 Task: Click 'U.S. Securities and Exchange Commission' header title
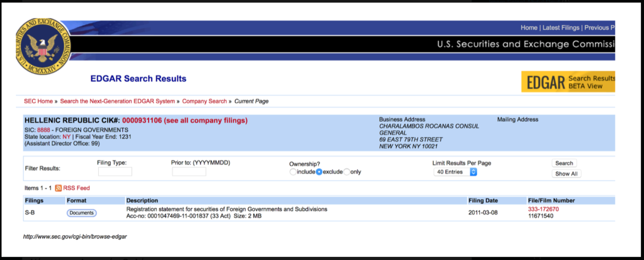(x=526, y=44)
